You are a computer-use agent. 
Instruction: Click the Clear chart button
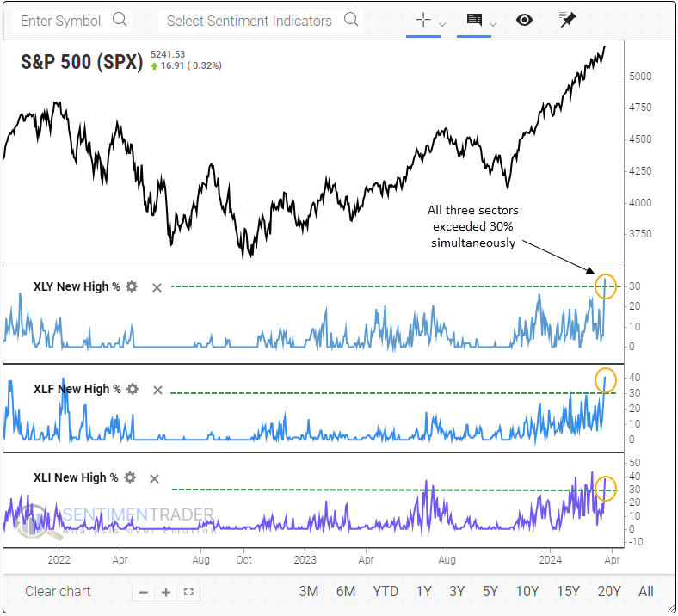tap(58, 591)
